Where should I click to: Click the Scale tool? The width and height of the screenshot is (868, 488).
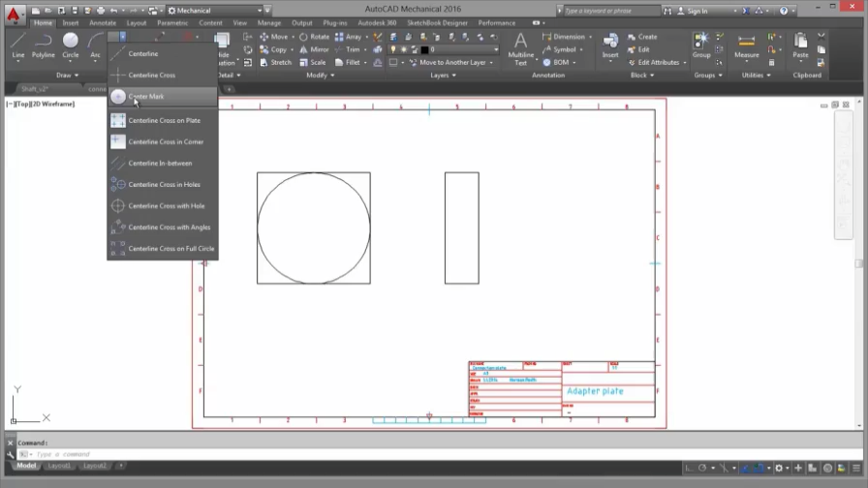tap(313, 63)
